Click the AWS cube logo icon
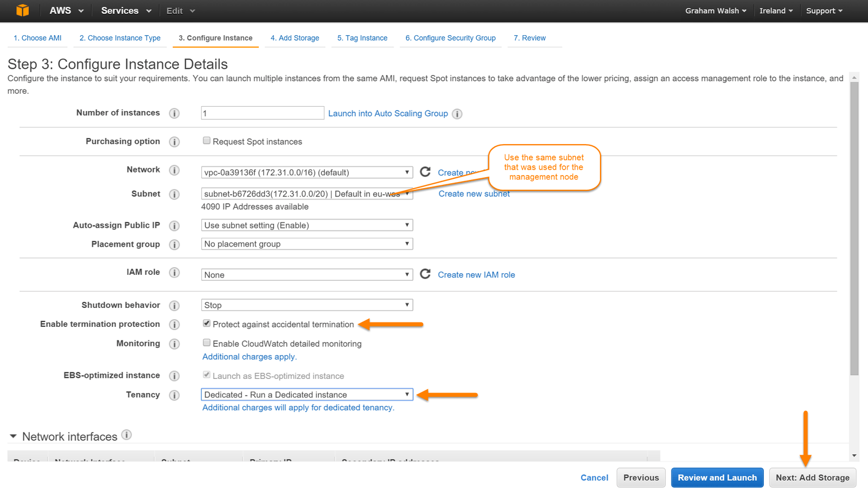 [22, 10]
